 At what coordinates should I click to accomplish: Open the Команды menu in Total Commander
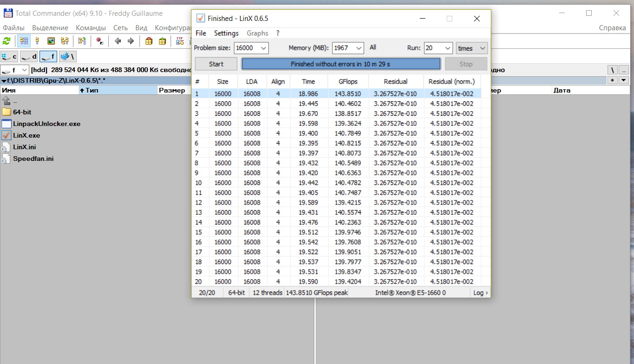pos(91,28)
